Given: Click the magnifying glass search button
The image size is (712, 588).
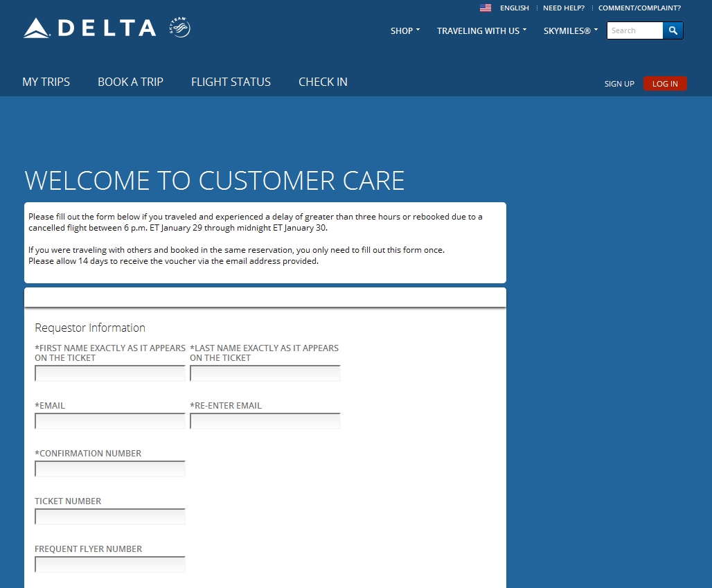Looking at the screenshot, I should click(673, 30).
